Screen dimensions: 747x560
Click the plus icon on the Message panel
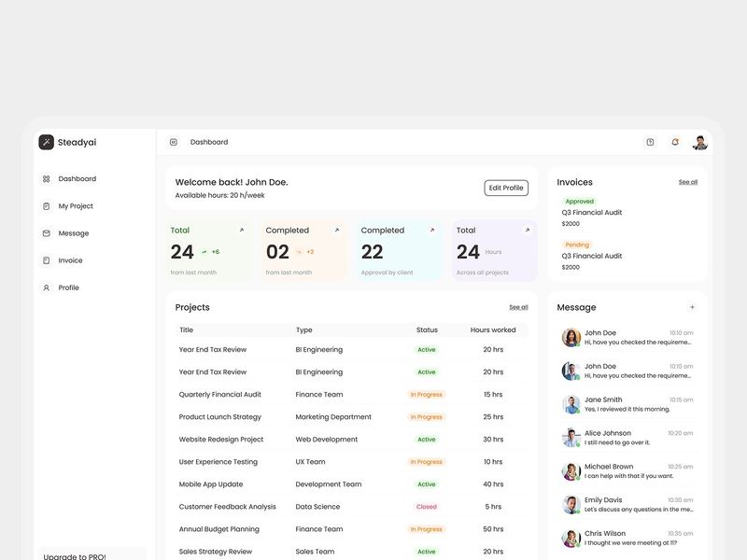pos(693,306)
